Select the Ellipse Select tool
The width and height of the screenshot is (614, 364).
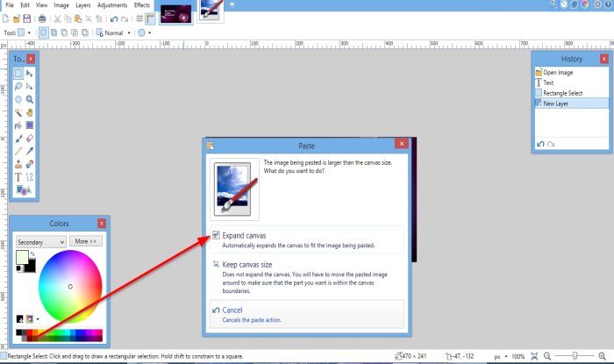click(x=18, y=99)
